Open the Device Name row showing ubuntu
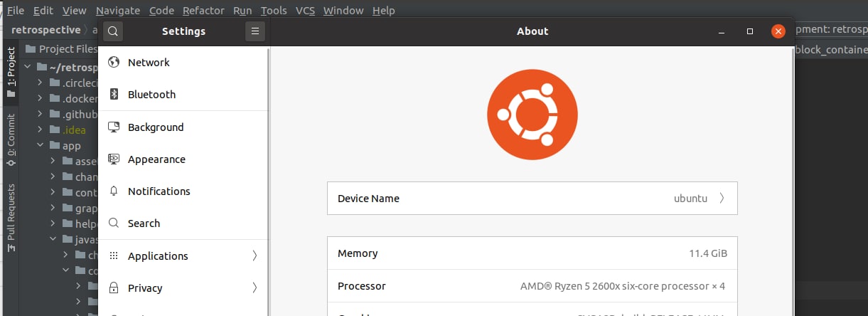The height and width of the screenshot is (316, 868). (532, 199)
